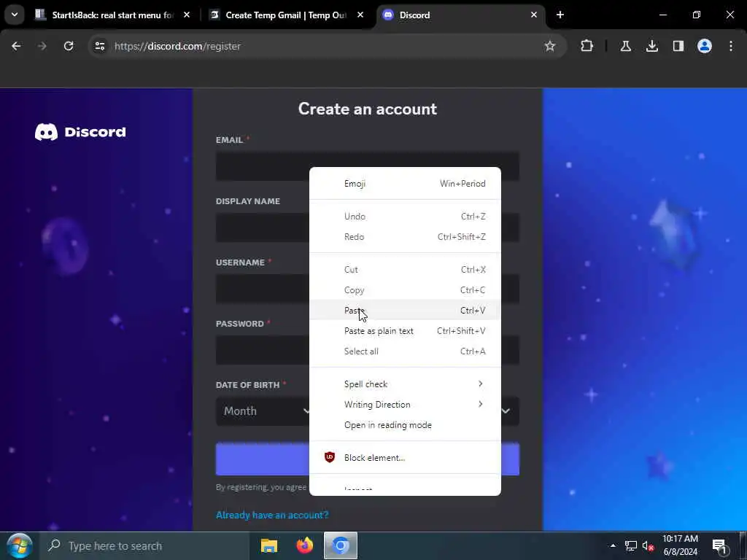Choose Select all in context menu
The width and height of the screenshot is (747, 560).
tap(405, 351)
